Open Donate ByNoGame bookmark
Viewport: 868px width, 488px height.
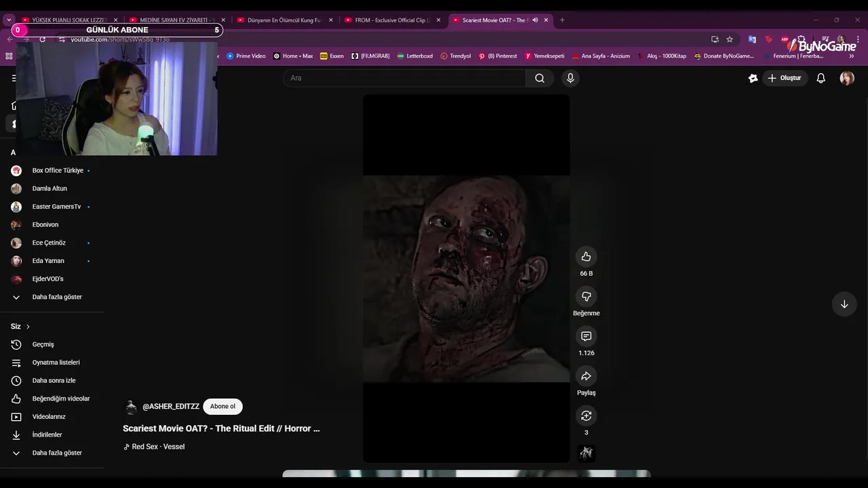(724, 56)
